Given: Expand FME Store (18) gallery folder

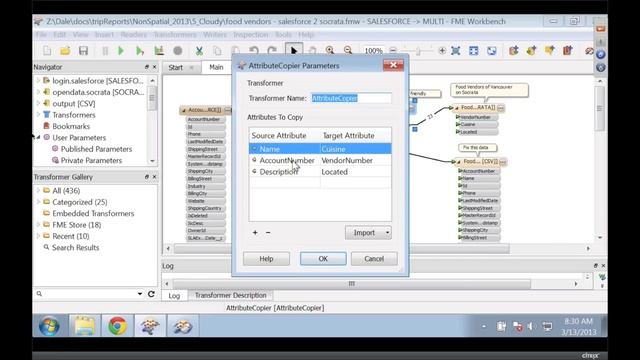Looking at the screenshot, I should [x=38, y=225].
